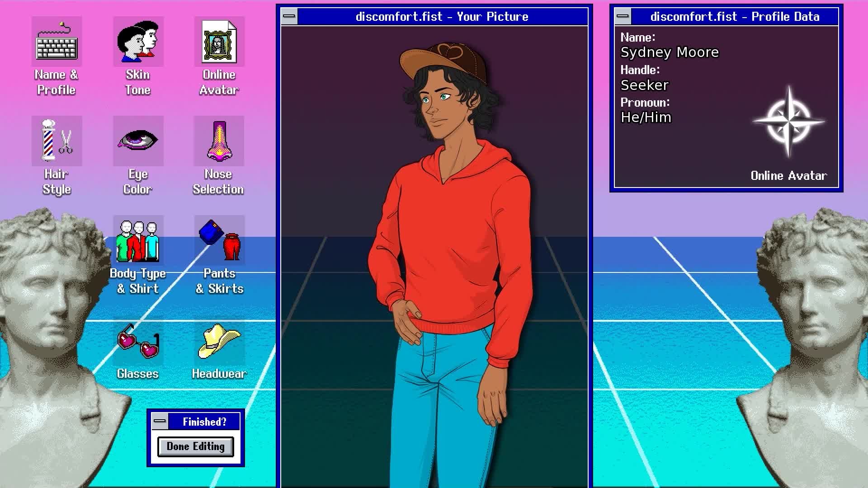Click the Sydney Moore name text
Screen dimensions: 868x488
click(x=669, y=52)
